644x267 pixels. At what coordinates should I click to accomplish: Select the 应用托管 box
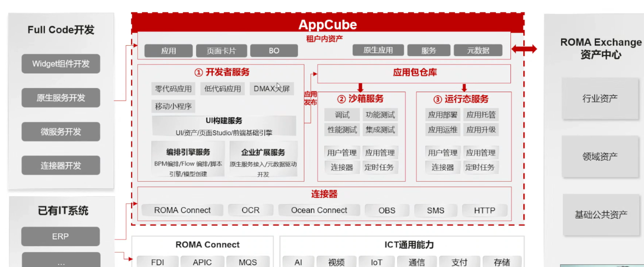click(481, 115)
